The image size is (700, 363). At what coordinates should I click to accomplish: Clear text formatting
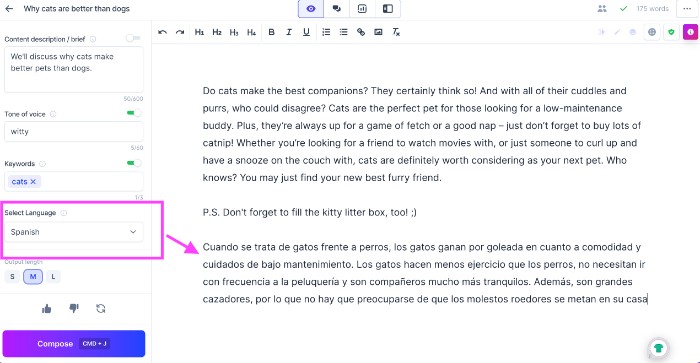click(396, 32)
